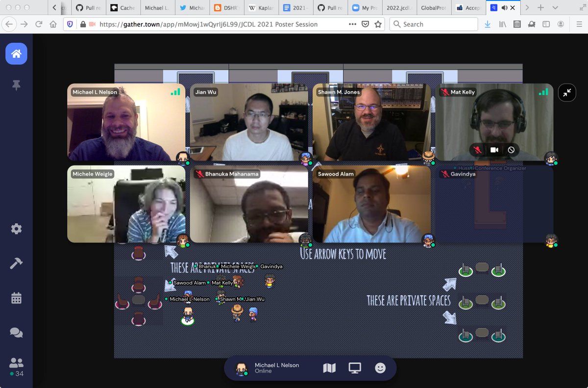Select Michele Weigle's video tile
588x388 pixels.
coord(126,204)
